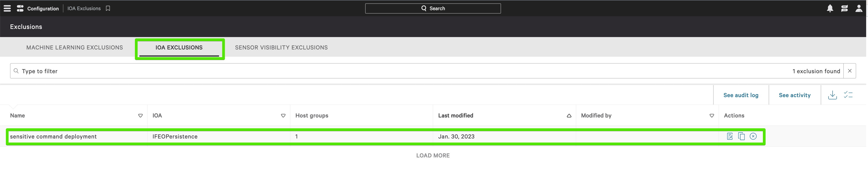Open See audit log link
This screenshot has width=868, height=178.
(x=741, y=95)
